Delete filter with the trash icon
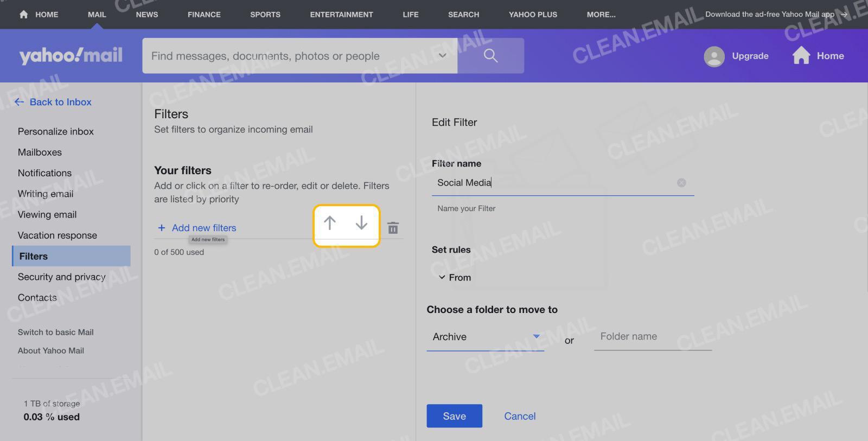868x441 pixels. (x=393, y=228)
